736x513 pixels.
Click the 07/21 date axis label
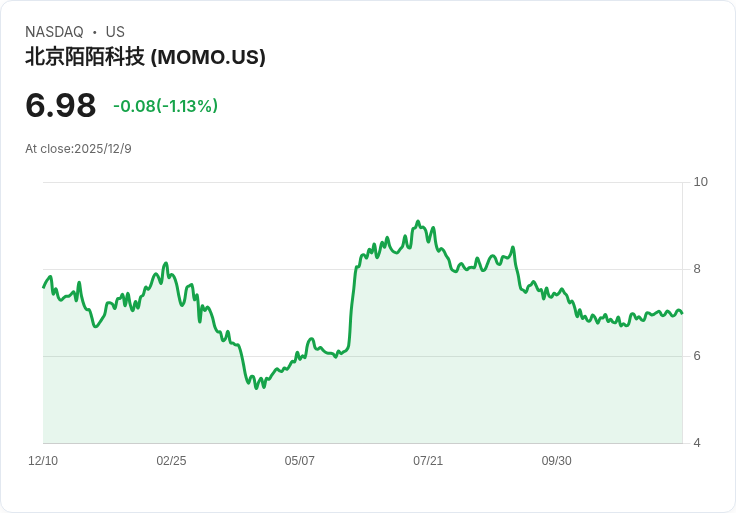tap(428, 461)
